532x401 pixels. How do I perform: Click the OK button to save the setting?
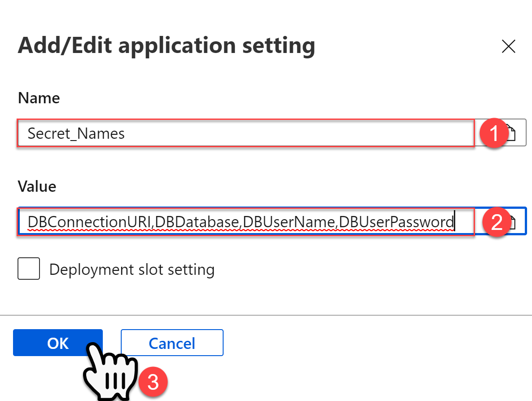point(57,343)
